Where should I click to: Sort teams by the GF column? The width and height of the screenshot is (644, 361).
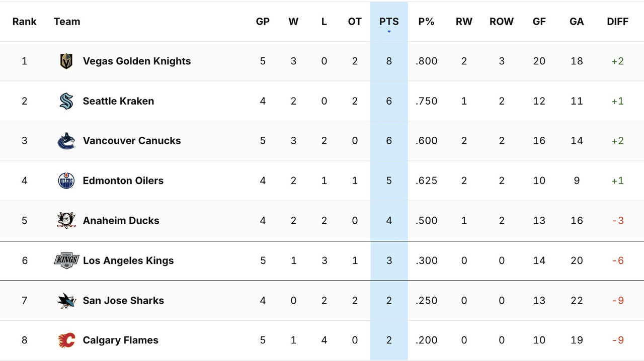(x=539, y=22)
